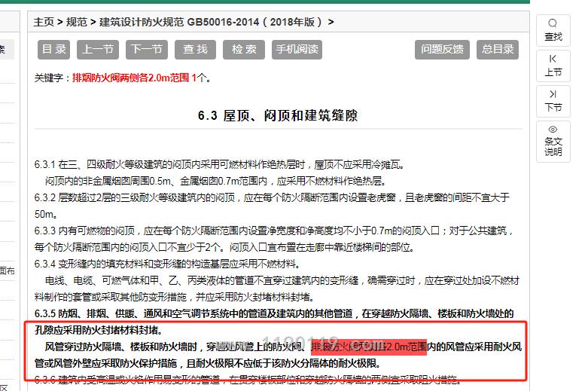Open the 检索 search button

(x=244, y=50)
